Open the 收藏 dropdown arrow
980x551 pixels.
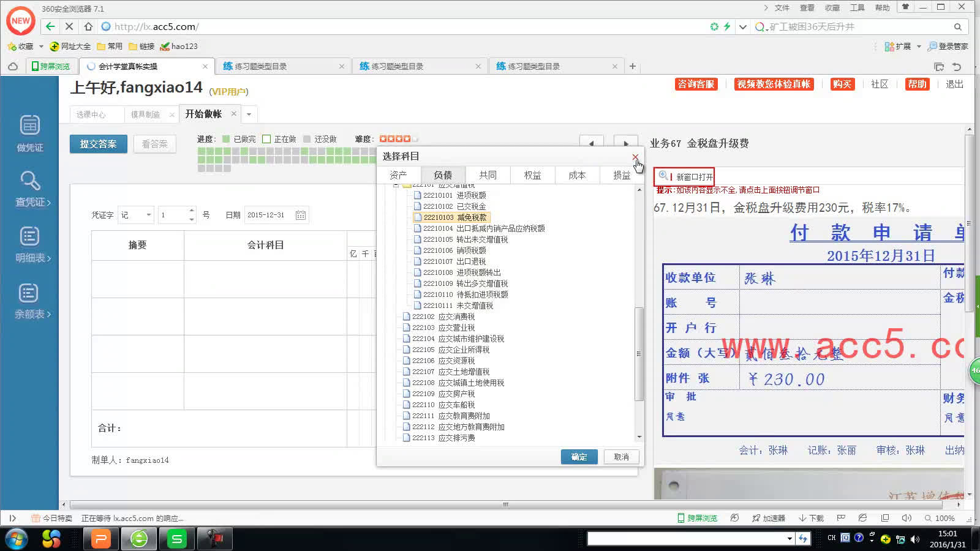click(41, 47)
